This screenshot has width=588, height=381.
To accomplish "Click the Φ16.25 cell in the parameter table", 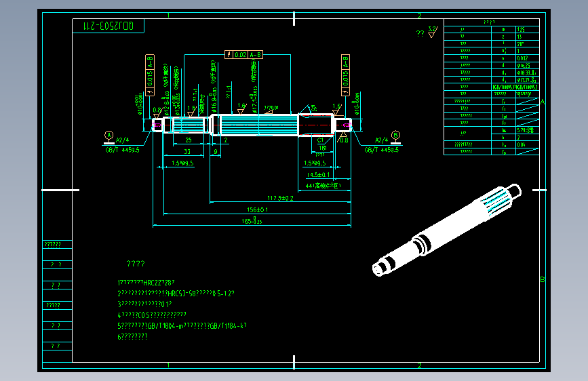I will click(x=527, y=65).
